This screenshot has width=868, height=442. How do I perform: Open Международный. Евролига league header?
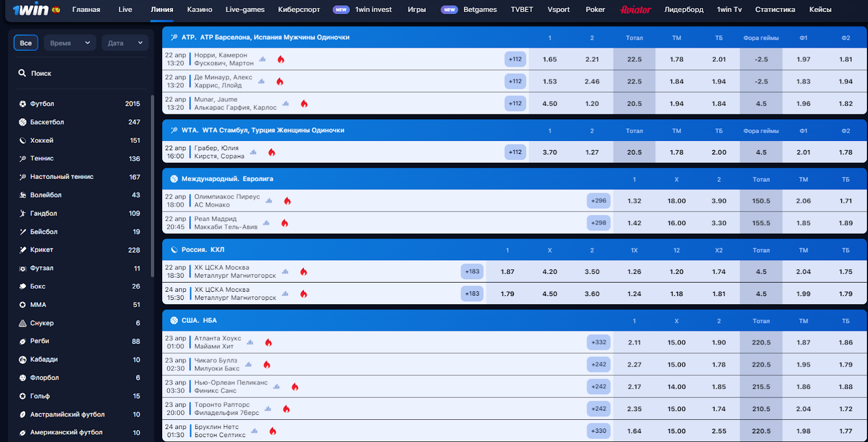pyautogui.click(x=514, y=179)
